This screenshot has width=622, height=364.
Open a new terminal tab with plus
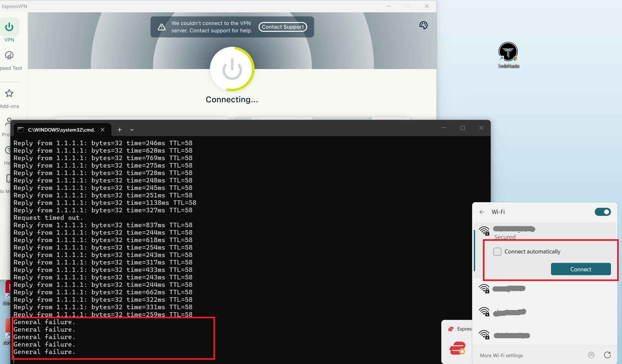120,130
